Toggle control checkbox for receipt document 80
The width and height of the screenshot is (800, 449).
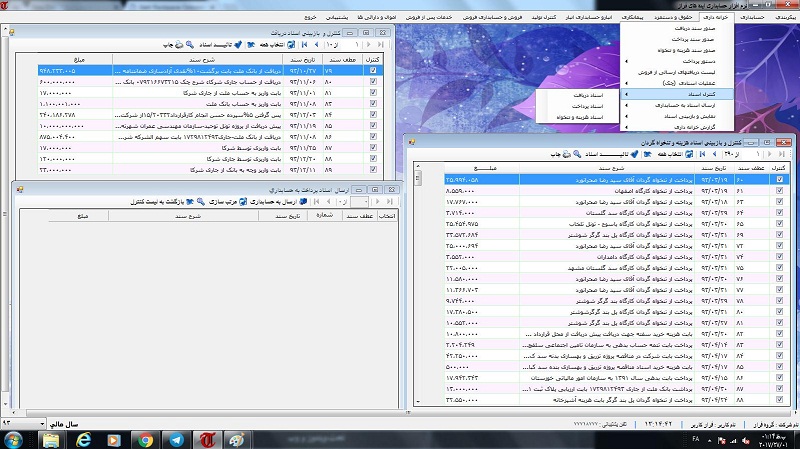click(x=373, y=82)
